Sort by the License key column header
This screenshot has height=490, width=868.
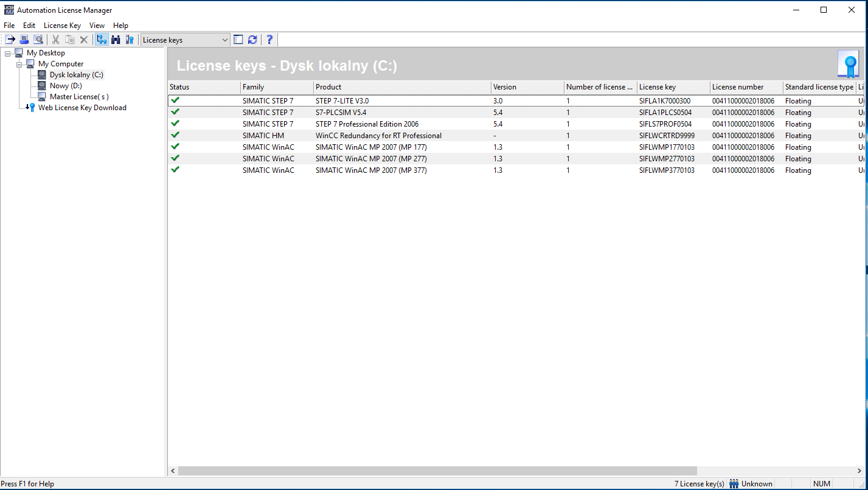point(673,87)
